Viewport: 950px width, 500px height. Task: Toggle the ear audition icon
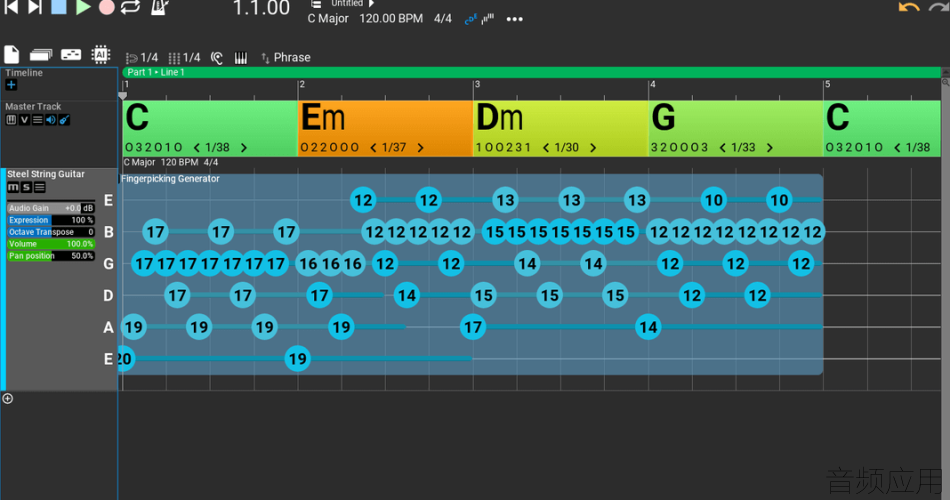point(217,58)
